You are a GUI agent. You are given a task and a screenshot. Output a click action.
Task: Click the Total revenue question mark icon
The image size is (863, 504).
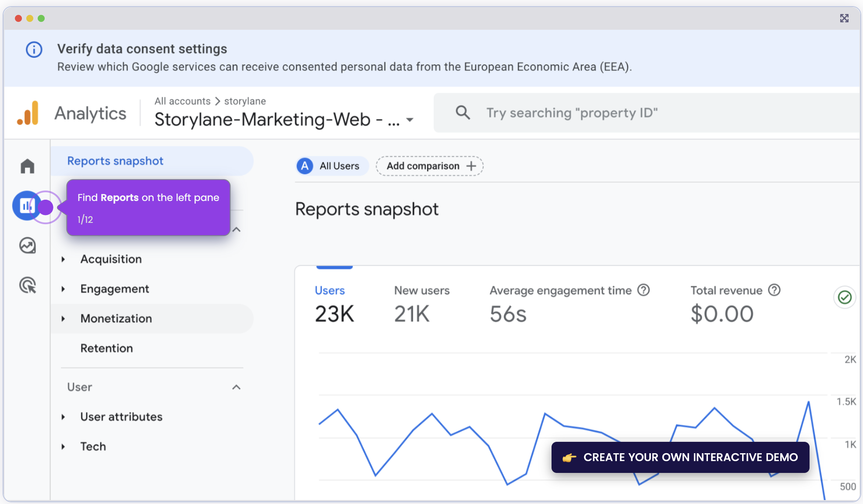click(x=774, y=290)
